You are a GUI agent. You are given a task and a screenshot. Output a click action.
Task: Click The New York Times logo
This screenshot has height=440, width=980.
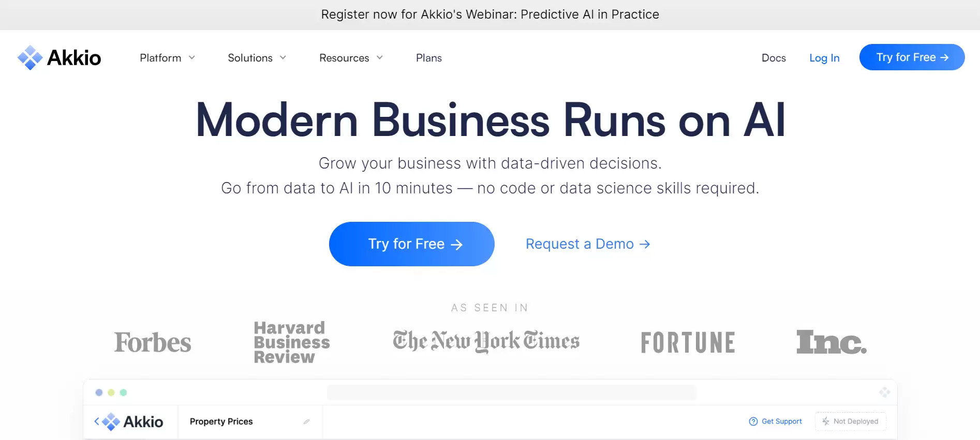pyautogui.click(x=486, y=341)
